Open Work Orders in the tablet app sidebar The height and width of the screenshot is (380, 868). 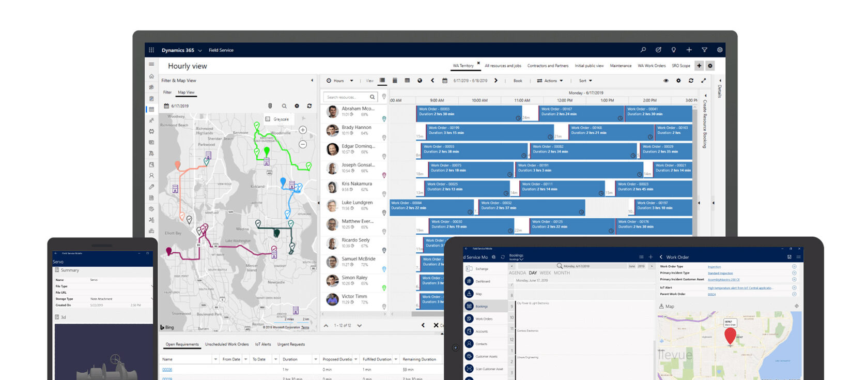coord(485,319)
